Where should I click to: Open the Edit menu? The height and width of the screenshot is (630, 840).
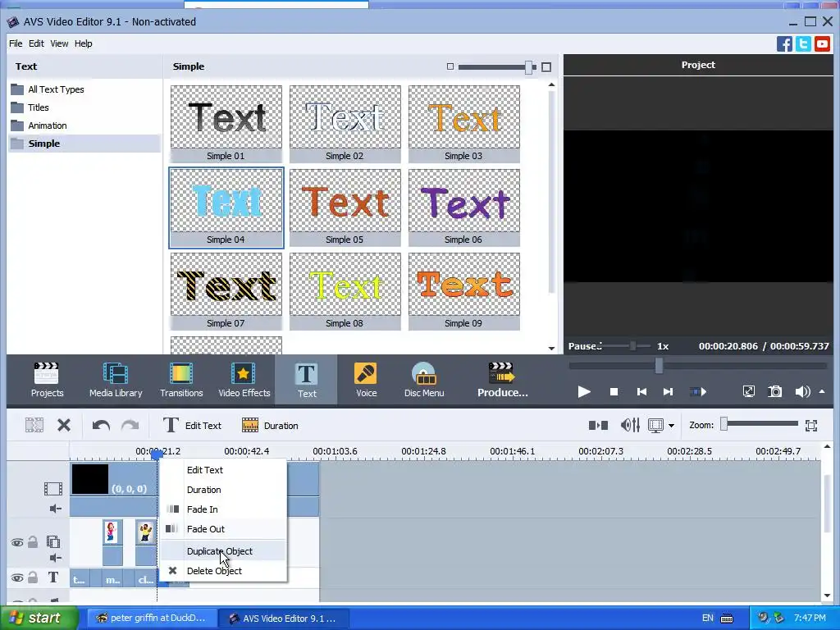point(36,43)
